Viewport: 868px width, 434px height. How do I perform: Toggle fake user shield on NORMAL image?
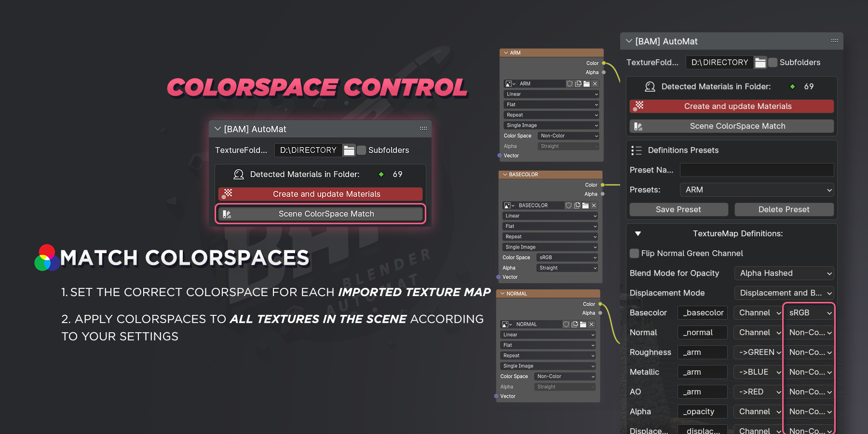(566, 325)
